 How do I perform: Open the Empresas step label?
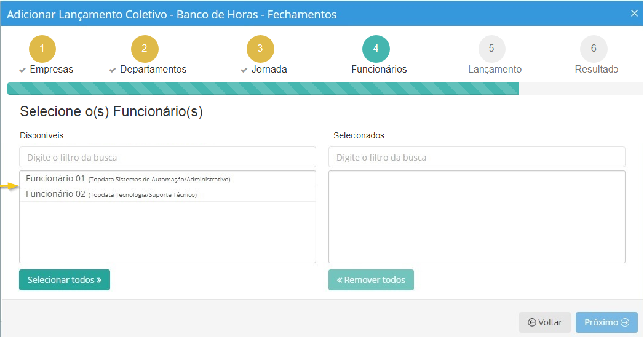[51, 70]
